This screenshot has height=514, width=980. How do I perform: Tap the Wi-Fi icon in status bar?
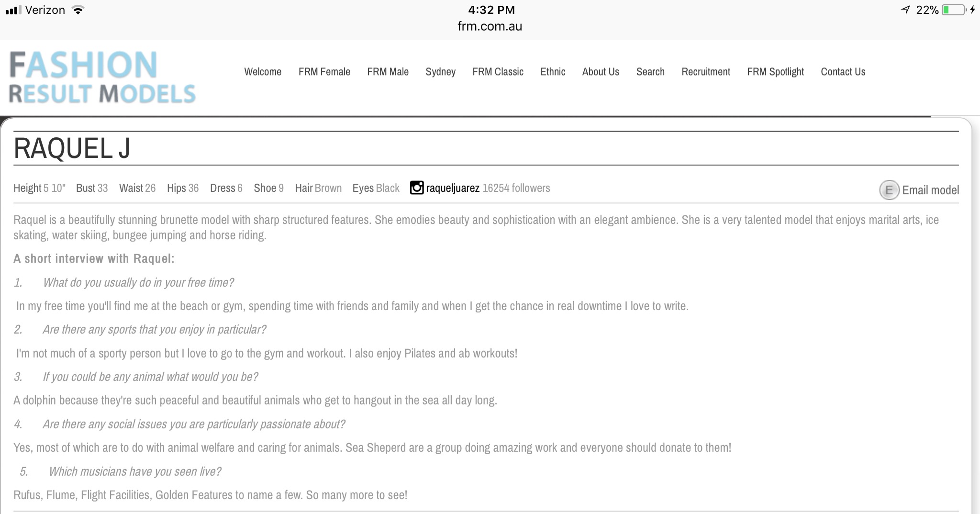[x=78, y=10]
